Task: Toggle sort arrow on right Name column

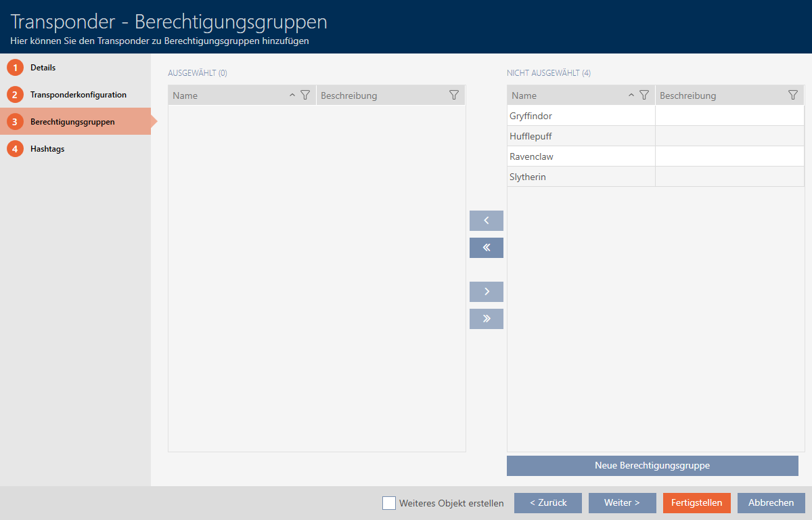Action: point(631,95)
